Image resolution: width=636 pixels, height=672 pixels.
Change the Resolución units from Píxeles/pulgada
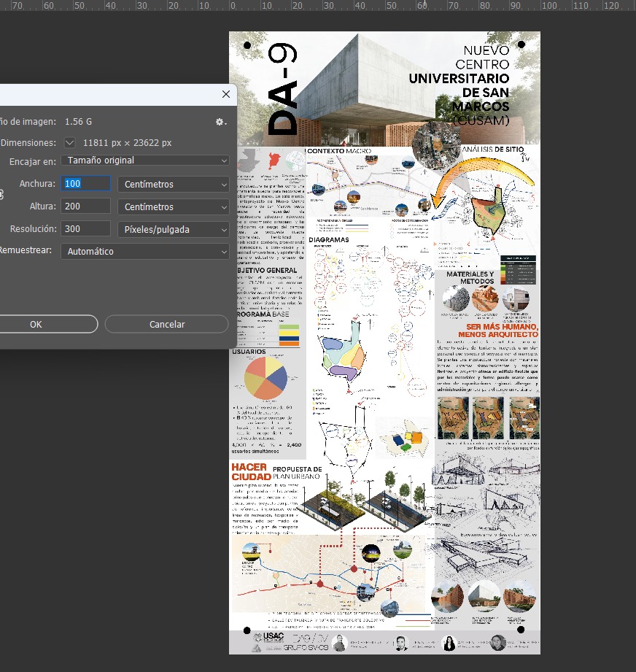pyautogui.click(x=174, y=230)
